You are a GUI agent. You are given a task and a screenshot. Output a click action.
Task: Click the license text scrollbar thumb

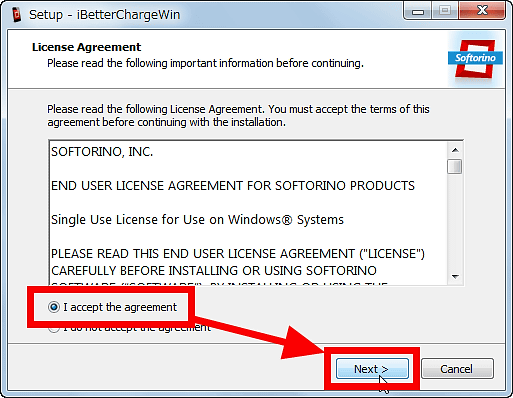click(455, 167)
